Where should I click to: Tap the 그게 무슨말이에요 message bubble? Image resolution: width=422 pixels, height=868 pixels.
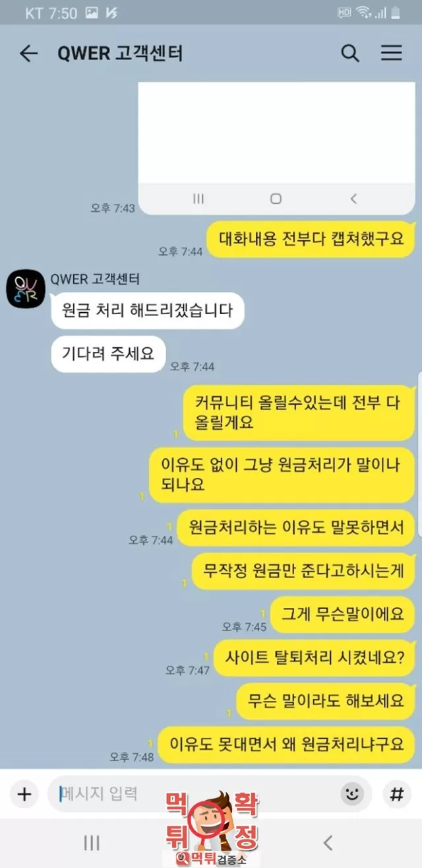pos(342,615)
